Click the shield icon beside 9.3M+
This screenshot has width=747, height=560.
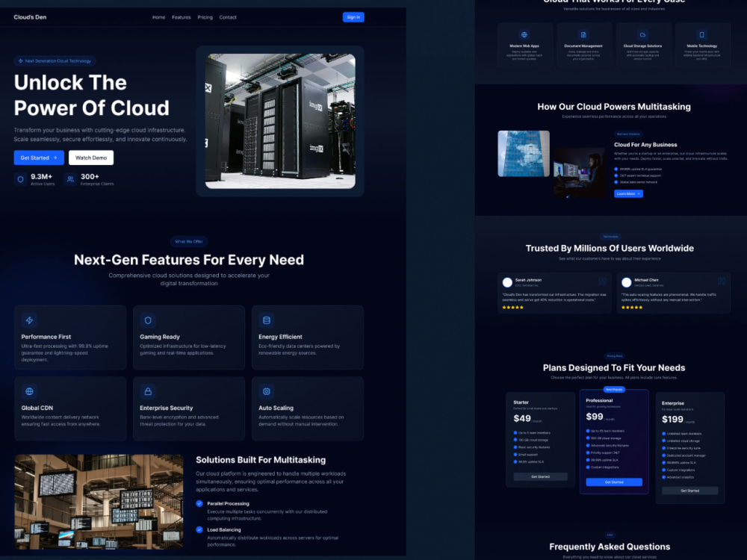[x=20, y=179]
